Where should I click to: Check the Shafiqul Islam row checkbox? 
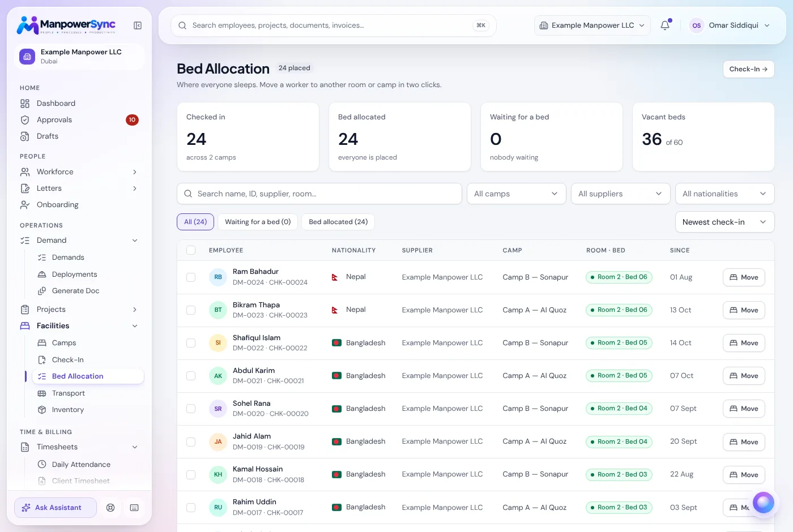tap(191, 343)
